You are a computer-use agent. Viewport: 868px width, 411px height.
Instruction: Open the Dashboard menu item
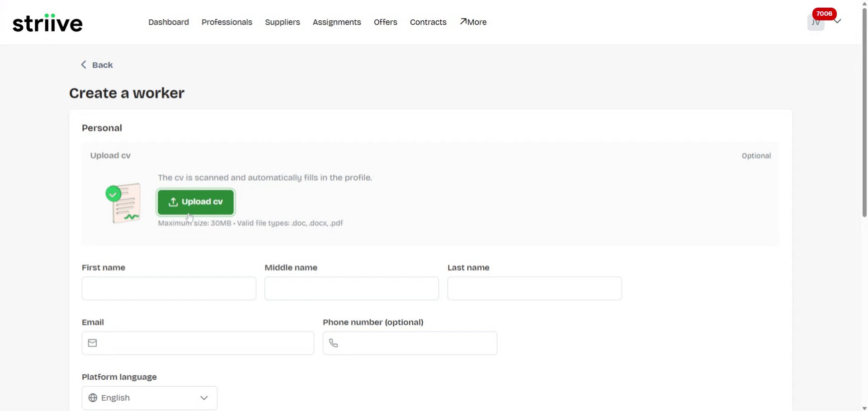(169, 22)
